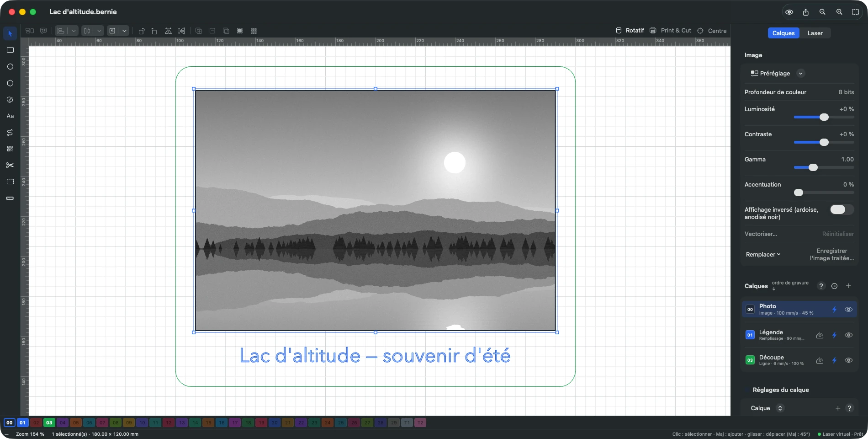This screenshot has height=439, width=868.
Task: Click the Vectoriser... button
Action: tap(761, 234)
